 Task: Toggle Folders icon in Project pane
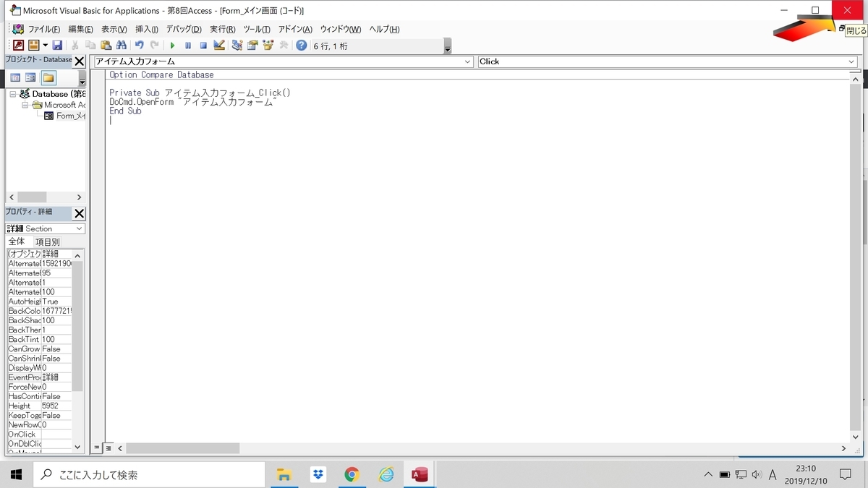click(48, 77)
